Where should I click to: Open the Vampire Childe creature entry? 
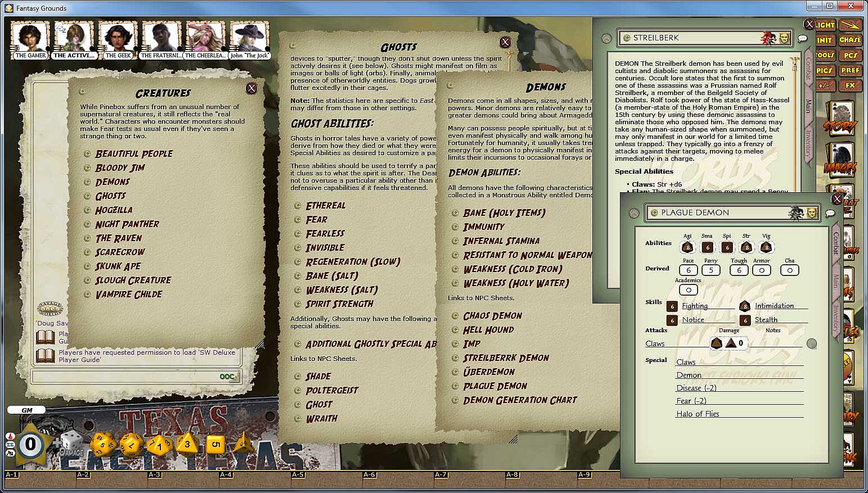[x=128, y=294]
